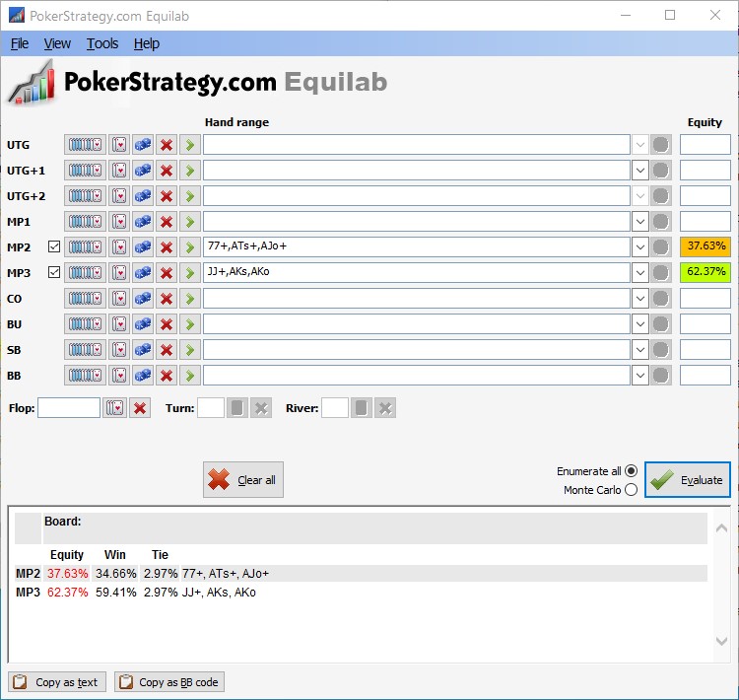Clear MP3 hand range with red X
739x700 pixels.
tap(167, 273)
